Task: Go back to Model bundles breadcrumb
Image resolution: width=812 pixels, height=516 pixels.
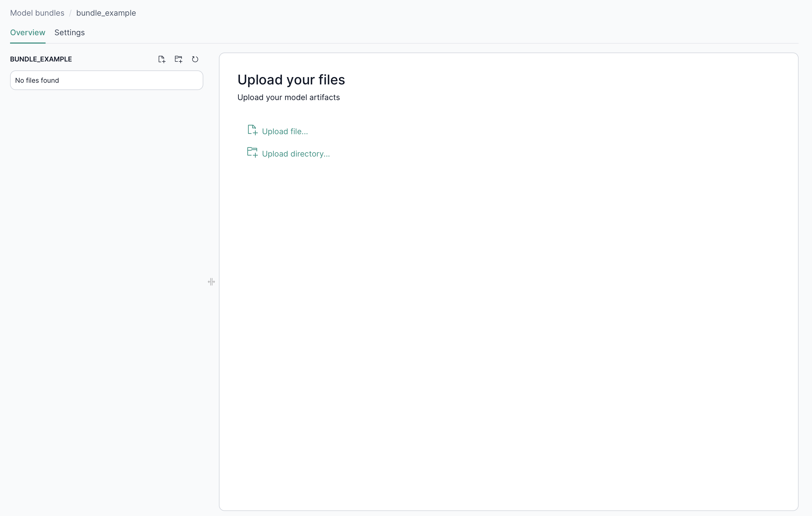Action: click(x=37, y=13)
